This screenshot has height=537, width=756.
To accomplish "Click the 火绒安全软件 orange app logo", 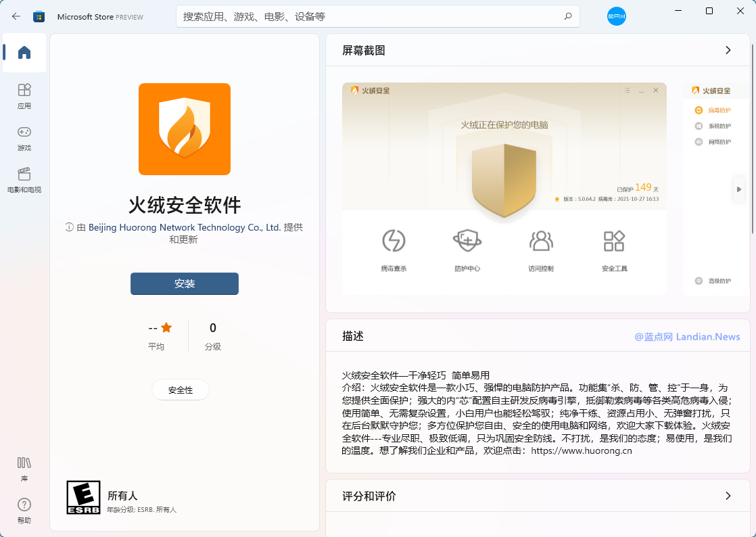I will point(185,129).
